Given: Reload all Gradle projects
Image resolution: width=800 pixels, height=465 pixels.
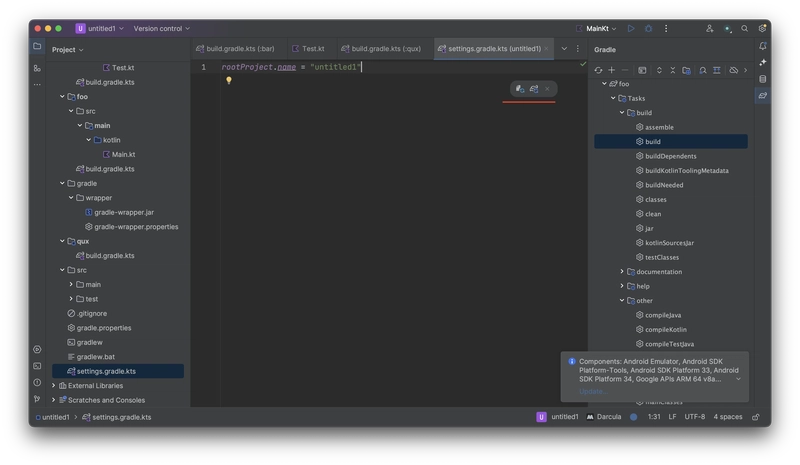Looking at the screenshot, I should click(598, 70).
